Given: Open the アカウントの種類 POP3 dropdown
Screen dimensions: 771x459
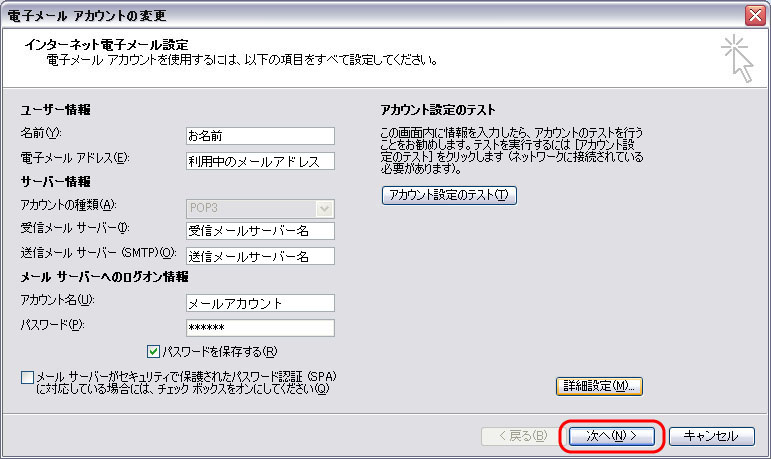Looking at the screenshot, I should pos(260,209).
